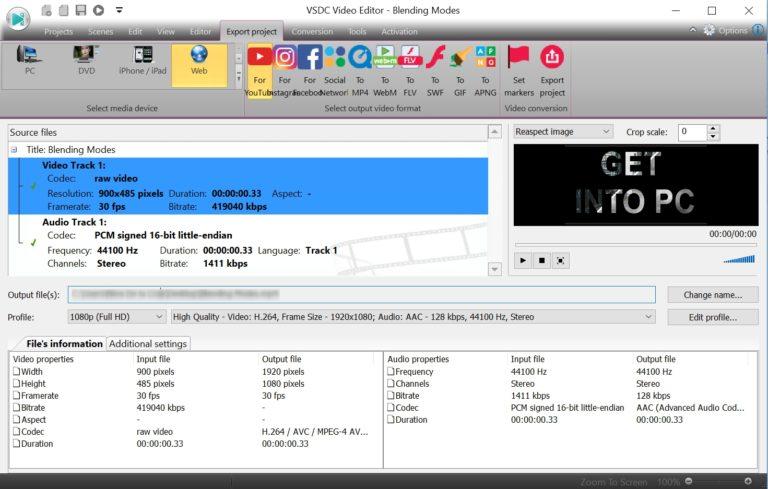
Task: Choose the To GIF output format
Action: (460, 71)
